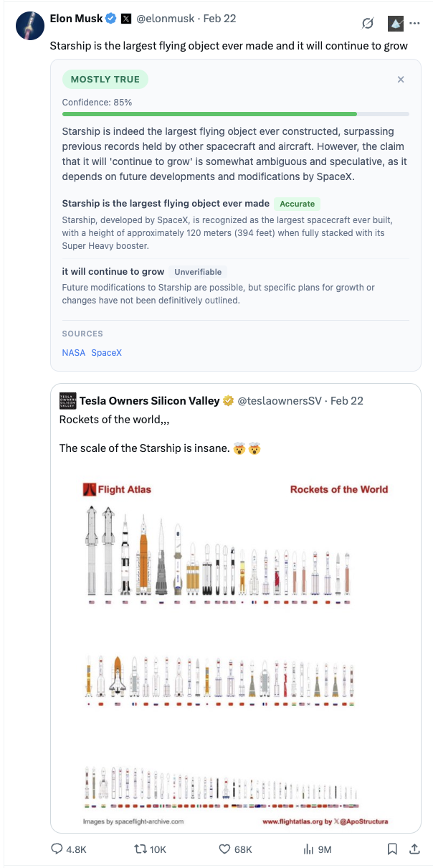Like the tweet with heart icon
Image resolution: width=433 pixels, height=868 pixels.
coord(225,849)
